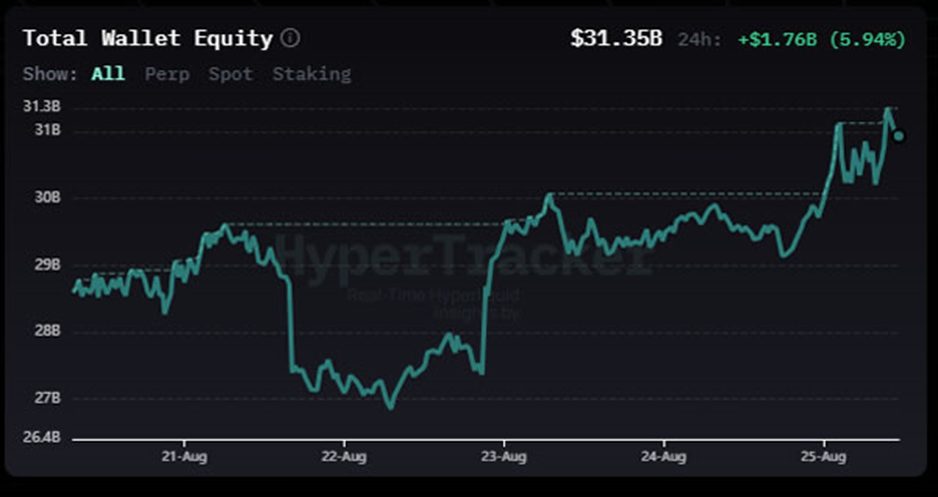This screenshot has height=497, width=938.
Task: Click the +$1.76B (5.94%) change figure
Action: (822, 40)
